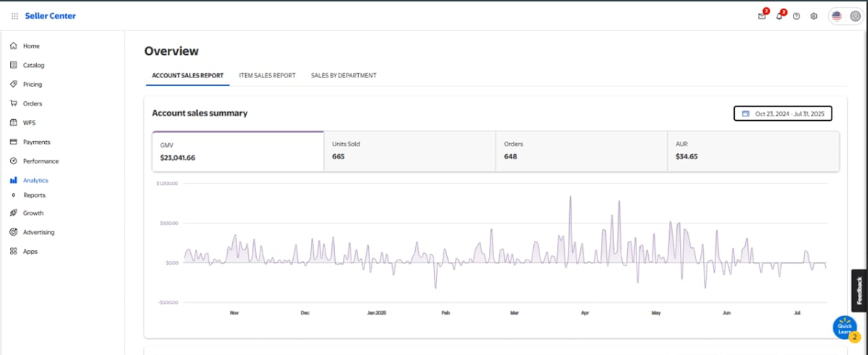Open the messages envelope icon
Viewport: 868px width, 355px height.
tap(762, 16)
